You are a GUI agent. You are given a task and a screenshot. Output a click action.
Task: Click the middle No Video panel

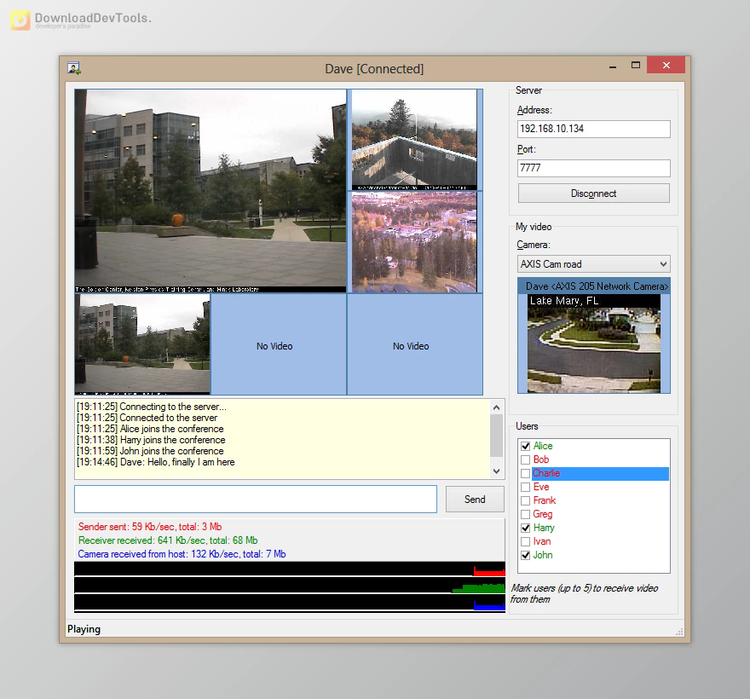(278, 344)
